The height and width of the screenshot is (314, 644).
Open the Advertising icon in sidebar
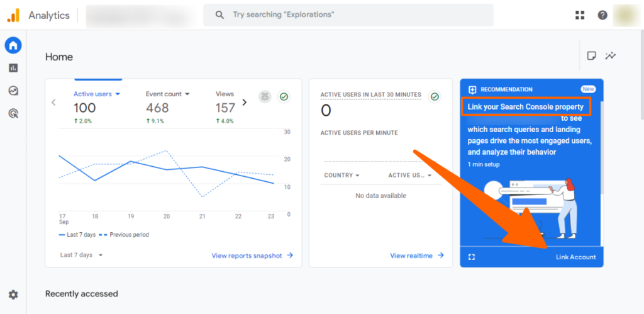pyautogui.click(x=13, y=113)
